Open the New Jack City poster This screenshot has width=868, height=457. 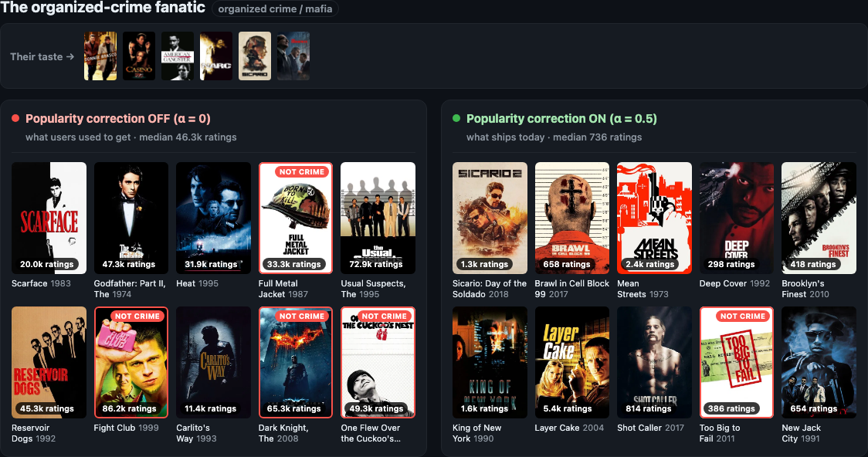tap(819, 362)
